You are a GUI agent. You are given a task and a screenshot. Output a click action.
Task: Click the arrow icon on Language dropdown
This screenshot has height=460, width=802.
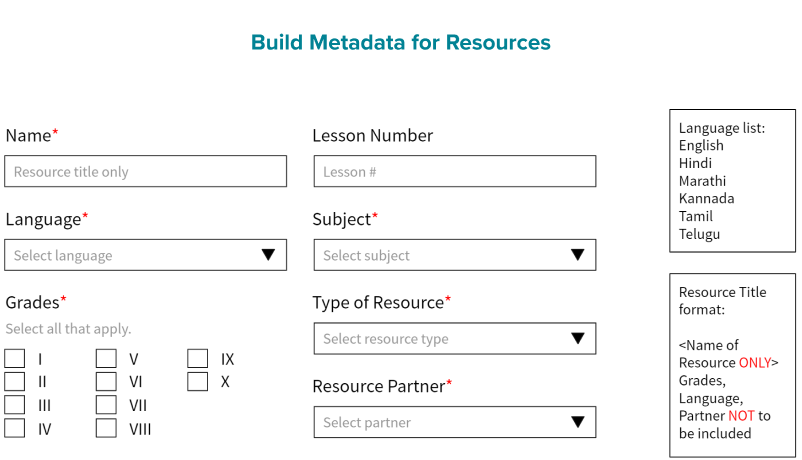pyautogui.click(x=269, y=255)
